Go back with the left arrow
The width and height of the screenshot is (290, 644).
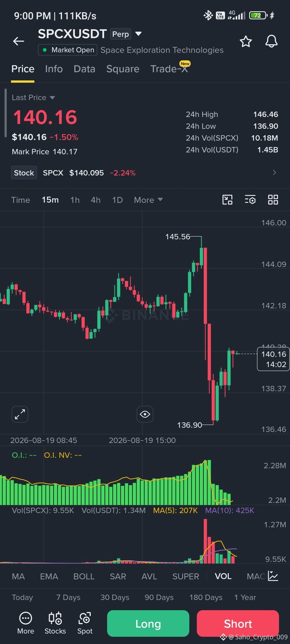pos(19,41)
